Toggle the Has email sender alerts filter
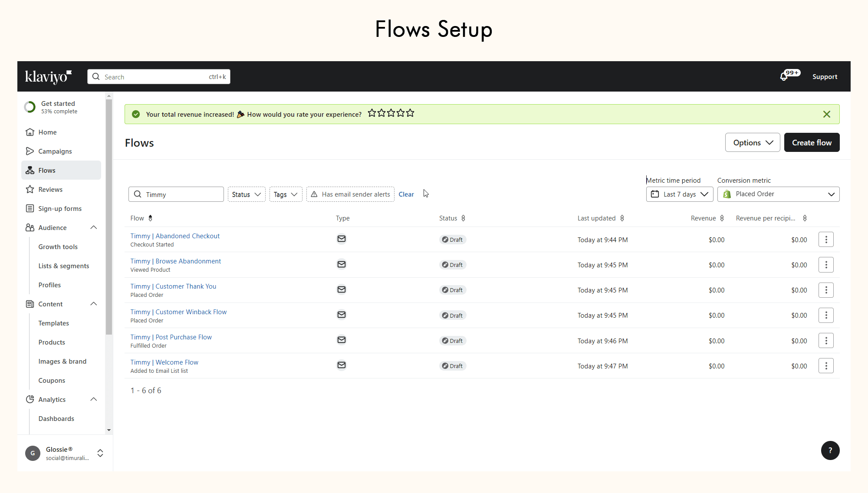This screenshot has width=868, height=493. (x=350, y=194)
